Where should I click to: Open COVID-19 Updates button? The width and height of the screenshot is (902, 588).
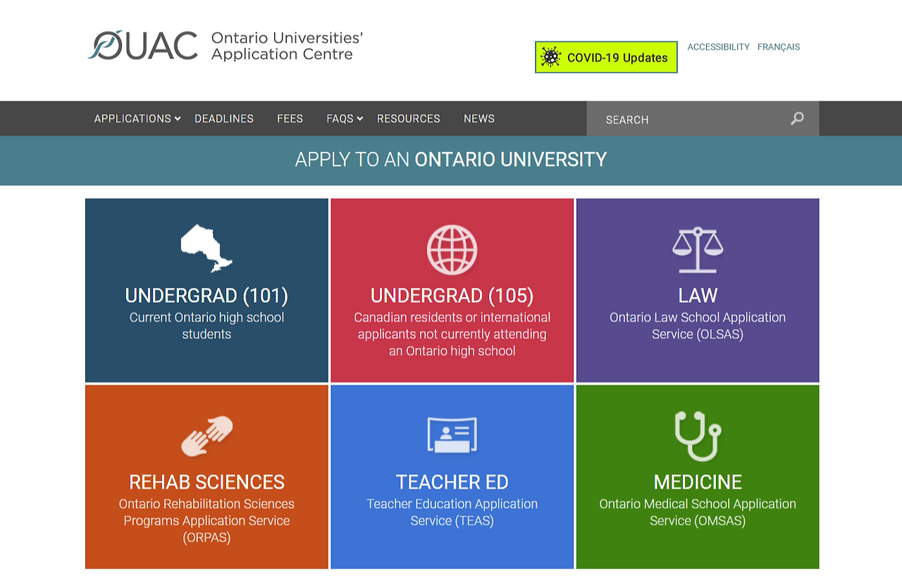tap(606, 57)
